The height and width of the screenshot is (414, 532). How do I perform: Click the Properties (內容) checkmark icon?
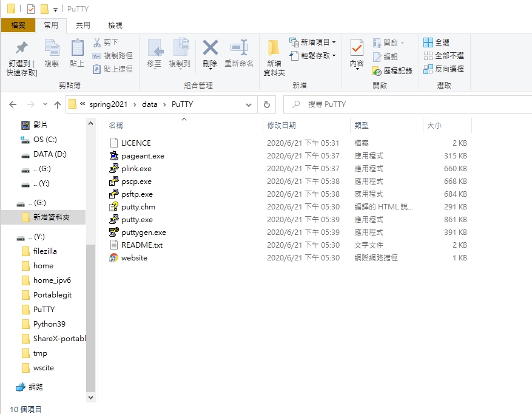pyautogui.click(x=357, y=47)
